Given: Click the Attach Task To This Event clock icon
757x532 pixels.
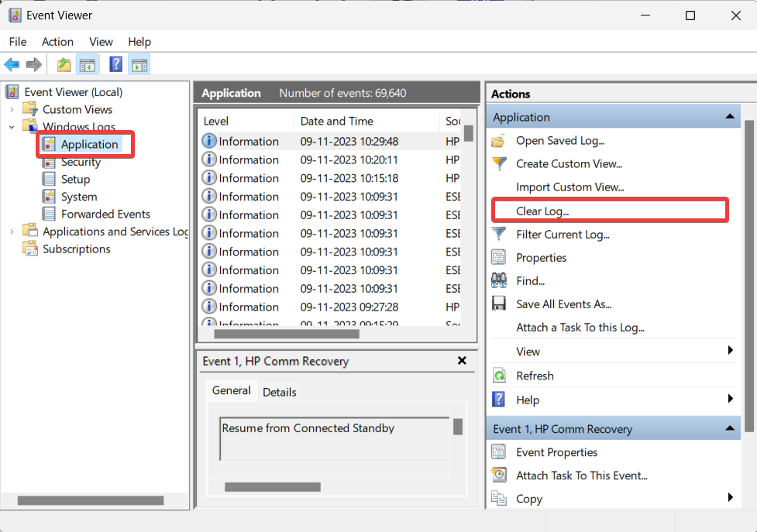Looking at the screenshot, I should [x=500, y=475].
